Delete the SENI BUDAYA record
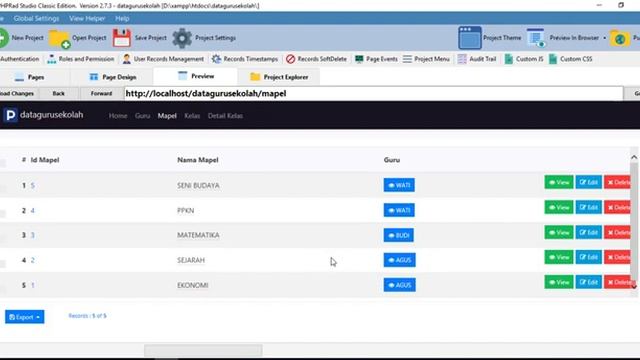Viewport: 640px width, 360px height. (x=618, y=182)
